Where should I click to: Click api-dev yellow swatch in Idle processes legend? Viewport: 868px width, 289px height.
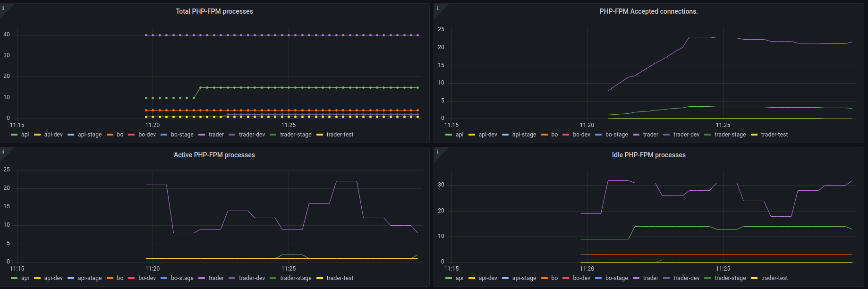[472, 278]
